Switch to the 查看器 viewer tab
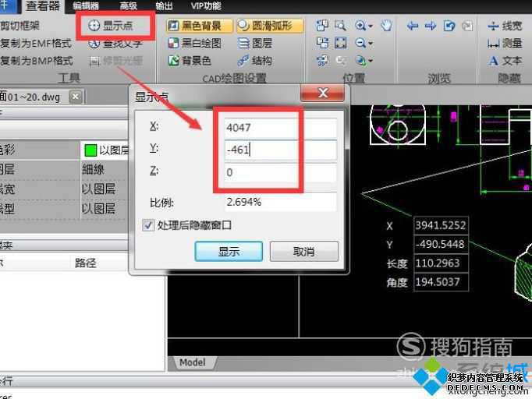The image size is (532, 399). (x=42, y=5)
